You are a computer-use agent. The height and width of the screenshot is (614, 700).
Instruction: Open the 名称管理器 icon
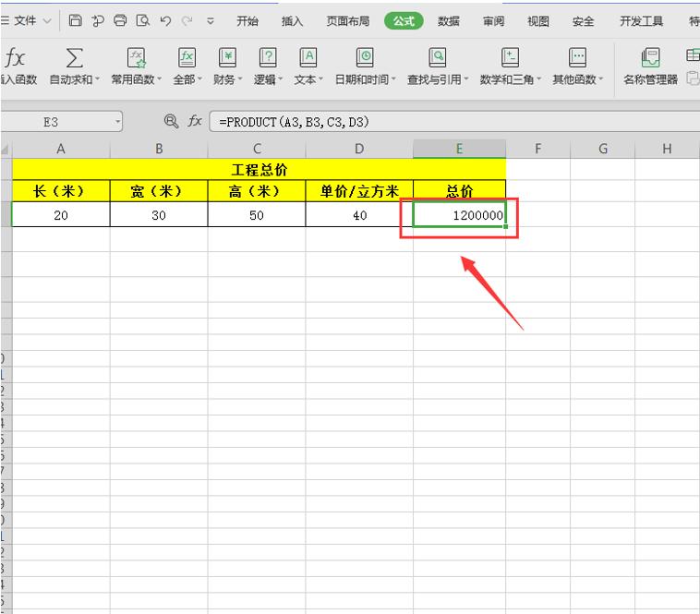tap(650, 57)
